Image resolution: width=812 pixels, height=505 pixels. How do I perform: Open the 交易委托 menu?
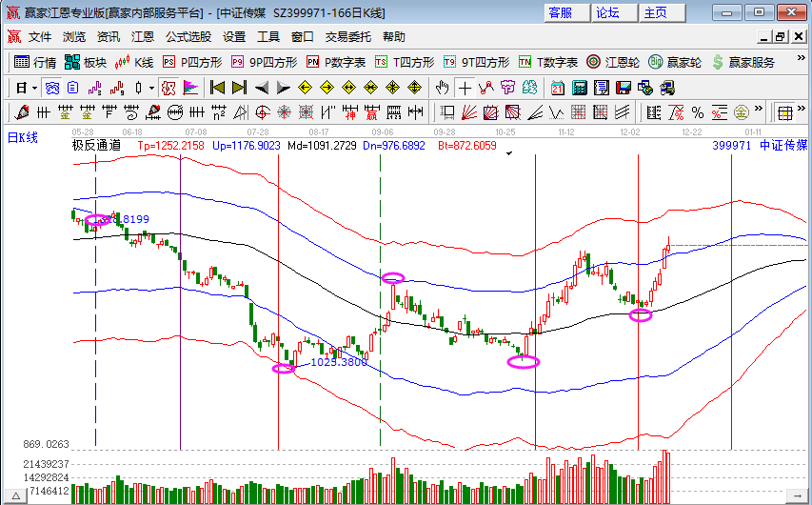pyautogui.click(x=348, y=37)
